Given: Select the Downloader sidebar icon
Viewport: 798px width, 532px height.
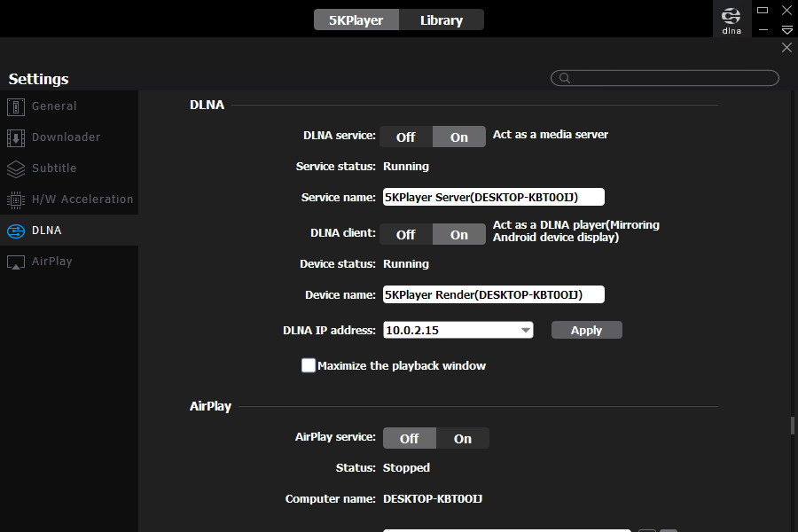Looking at the screenshot, I should pyautogui.click(x=16, y=138).
